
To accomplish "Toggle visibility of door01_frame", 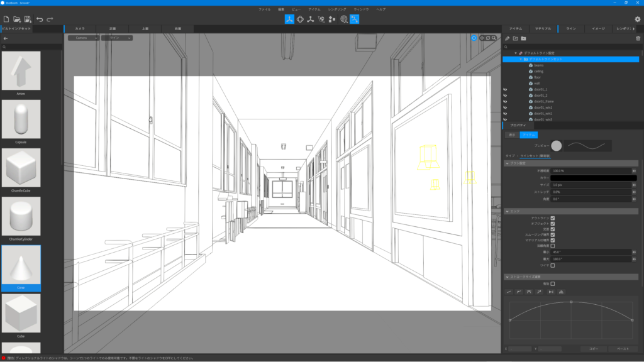I will (x=505, y=101).
